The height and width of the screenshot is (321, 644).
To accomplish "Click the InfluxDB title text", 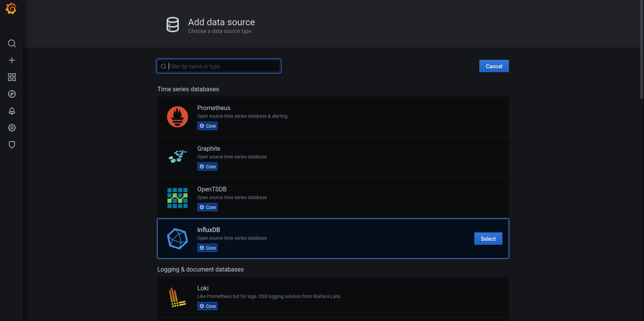I will (208, 230).
